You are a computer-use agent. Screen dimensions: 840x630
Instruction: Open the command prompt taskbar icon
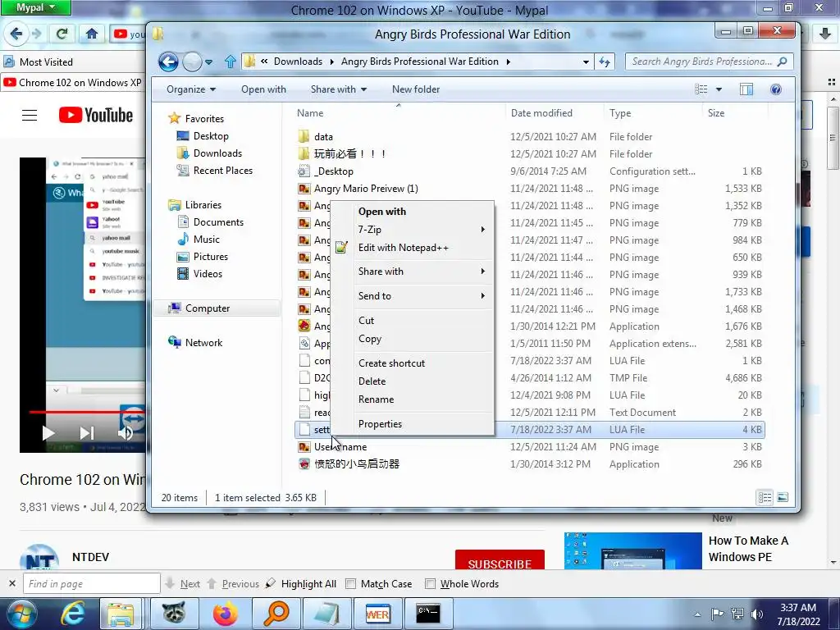coord(428,614)
